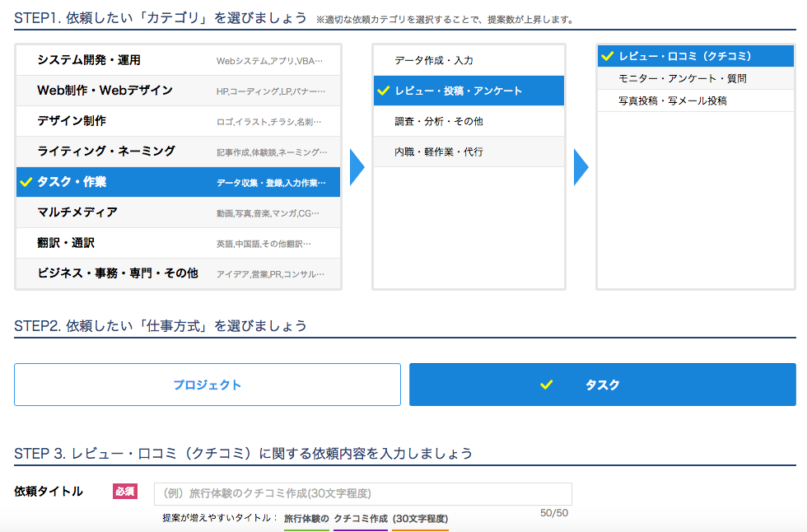Select the ライティング・ネーミング category
Screen dimensions: 807x532
click(x=178, y=152)
